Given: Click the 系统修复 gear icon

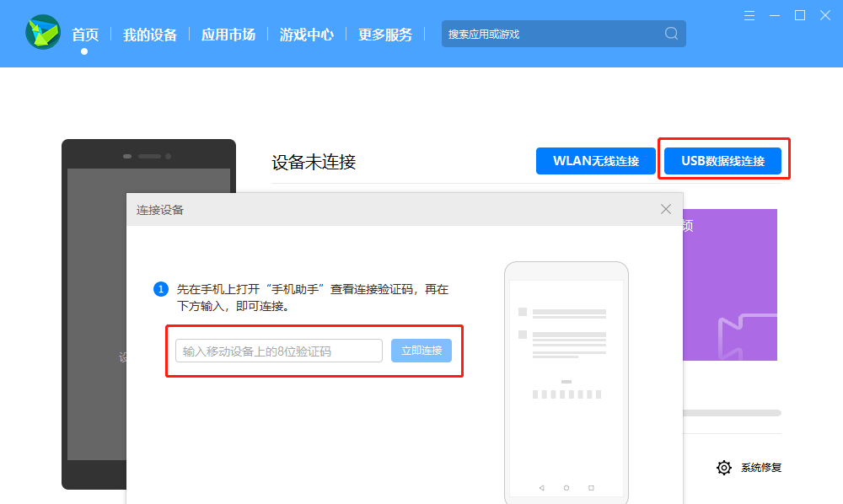Looking at the screenshot, I should [723, 468].
